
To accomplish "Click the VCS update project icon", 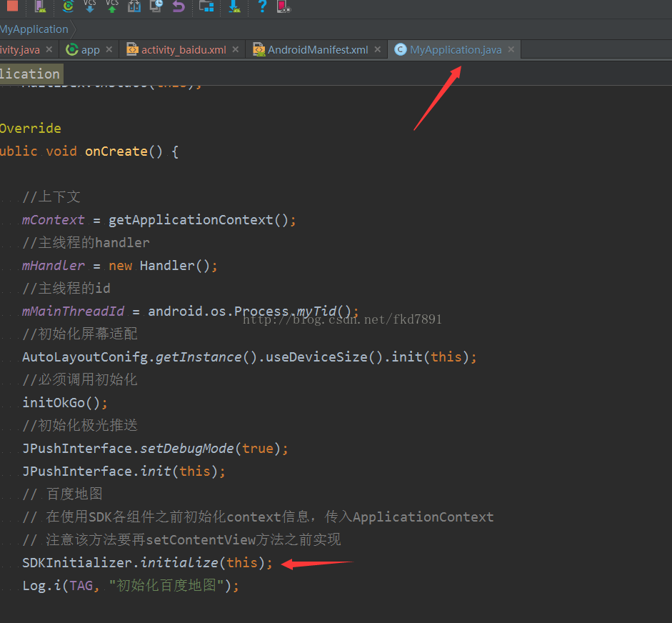I will tap(90, 6).
